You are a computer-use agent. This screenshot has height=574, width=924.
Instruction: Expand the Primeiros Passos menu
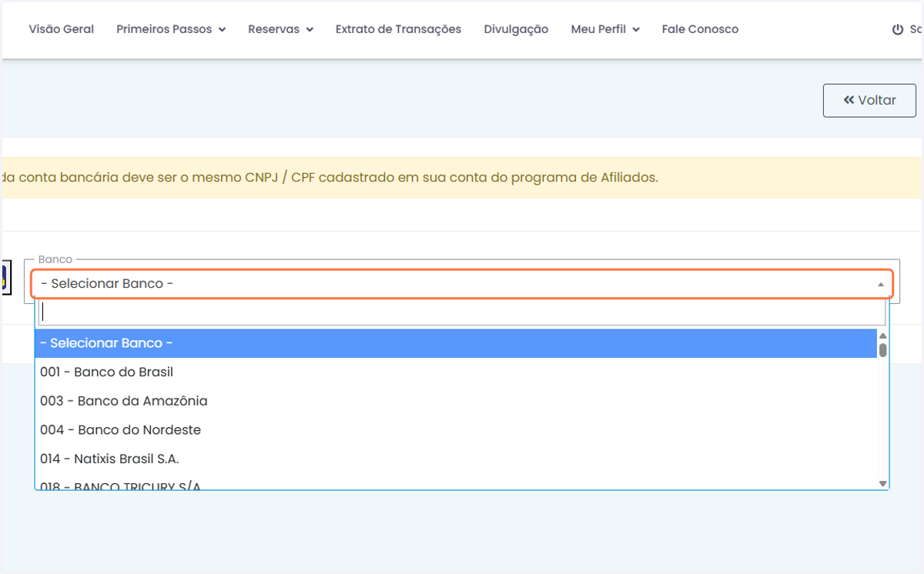[171, 29]
